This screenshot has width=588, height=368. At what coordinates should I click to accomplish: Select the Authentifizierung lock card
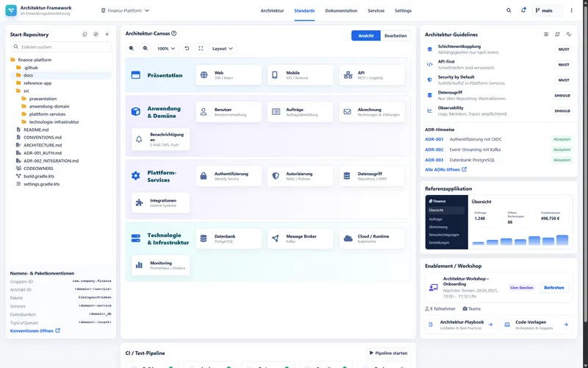(x=229, y=176)
